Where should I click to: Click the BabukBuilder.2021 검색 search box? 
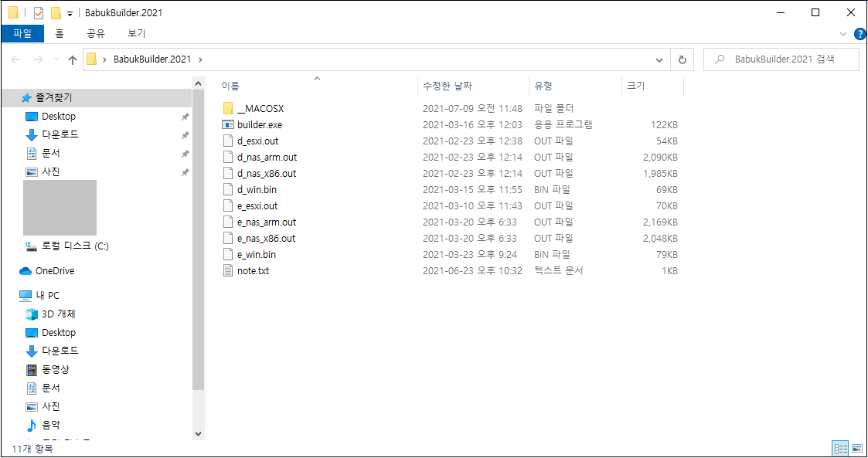point(781,59)
